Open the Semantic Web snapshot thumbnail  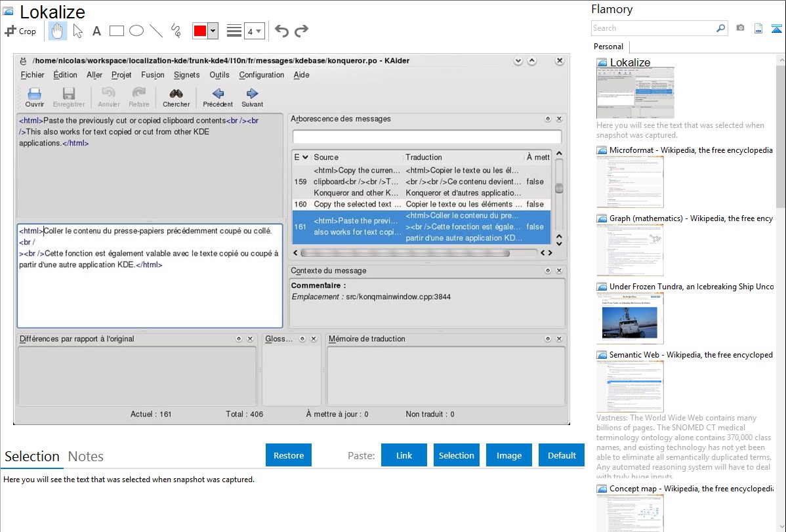(630, 386)
